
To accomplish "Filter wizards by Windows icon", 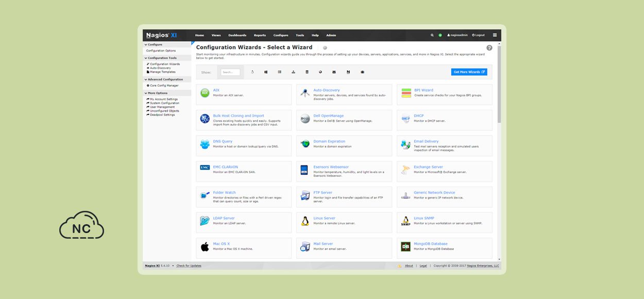I will pos(266,72).
